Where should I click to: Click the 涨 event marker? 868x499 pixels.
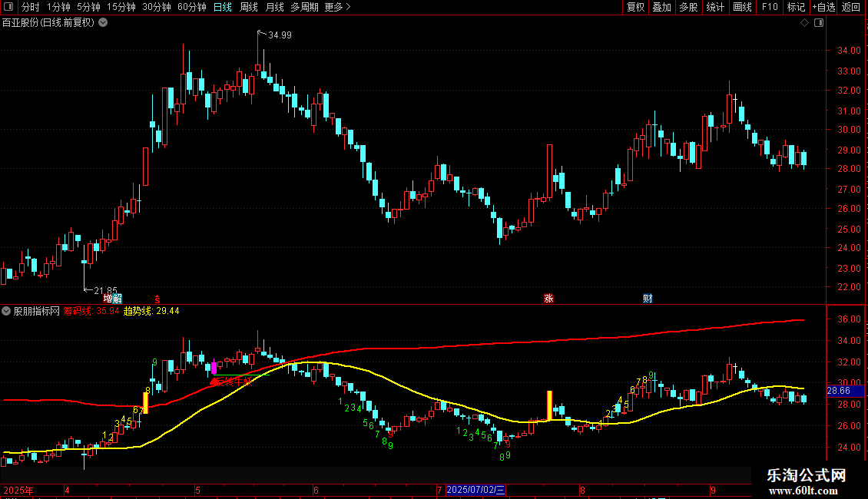point(548,299)
